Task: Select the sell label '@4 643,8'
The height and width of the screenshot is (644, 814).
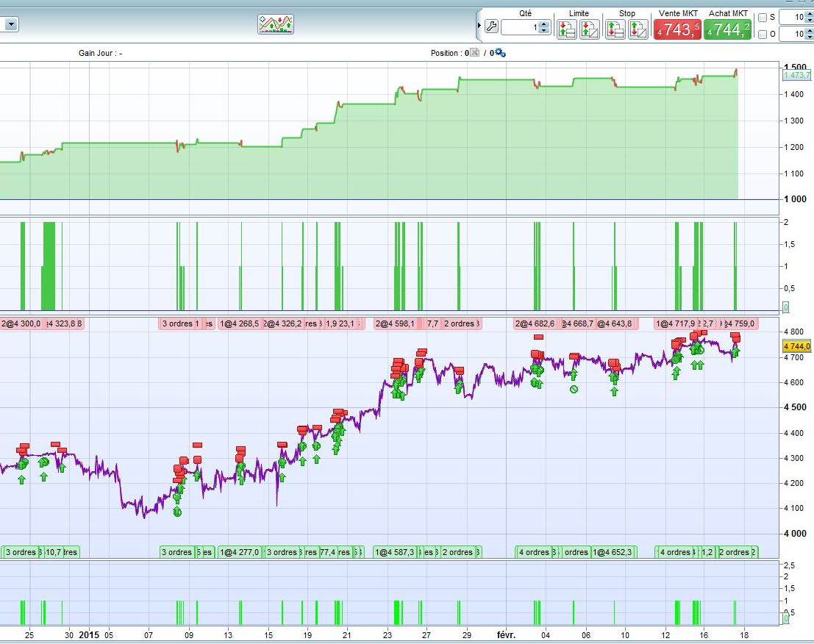Action: (614, 323)
